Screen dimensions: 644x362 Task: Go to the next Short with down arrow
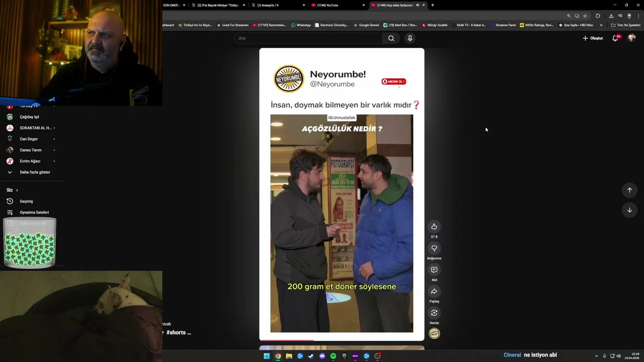(x=629, y=210)
